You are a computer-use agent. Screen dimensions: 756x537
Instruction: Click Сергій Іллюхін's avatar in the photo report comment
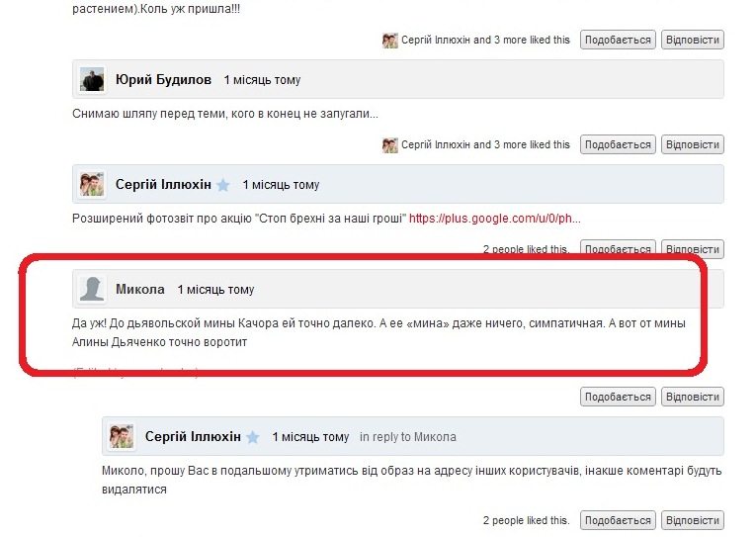pos(92,184)
